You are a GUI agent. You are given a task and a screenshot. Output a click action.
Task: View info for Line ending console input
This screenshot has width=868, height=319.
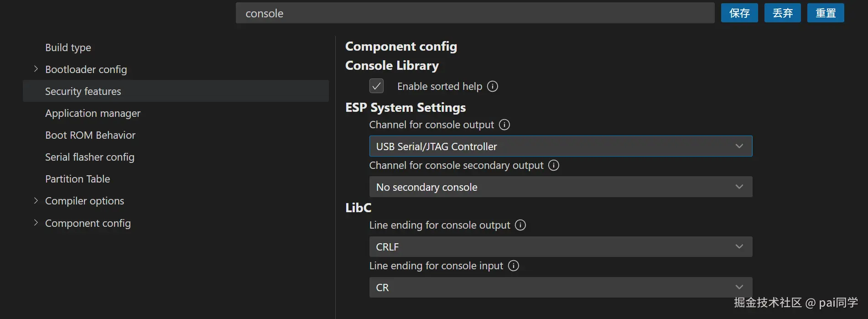coord(514,266)
